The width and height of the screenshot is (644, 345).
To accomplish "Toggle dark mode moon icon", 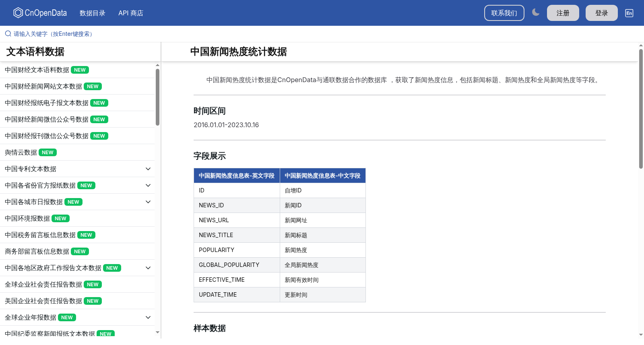I will 536,12.
